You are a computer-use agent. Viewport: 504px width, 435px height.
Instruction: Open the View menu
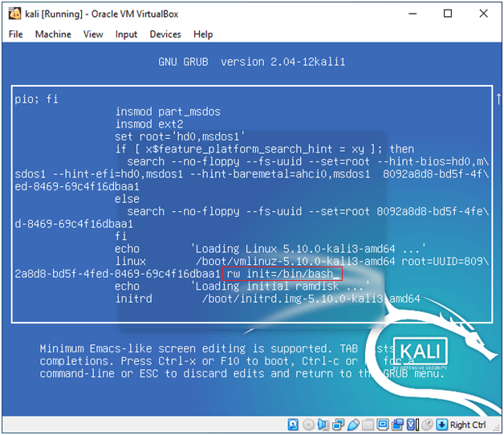(x=93, y=35)
